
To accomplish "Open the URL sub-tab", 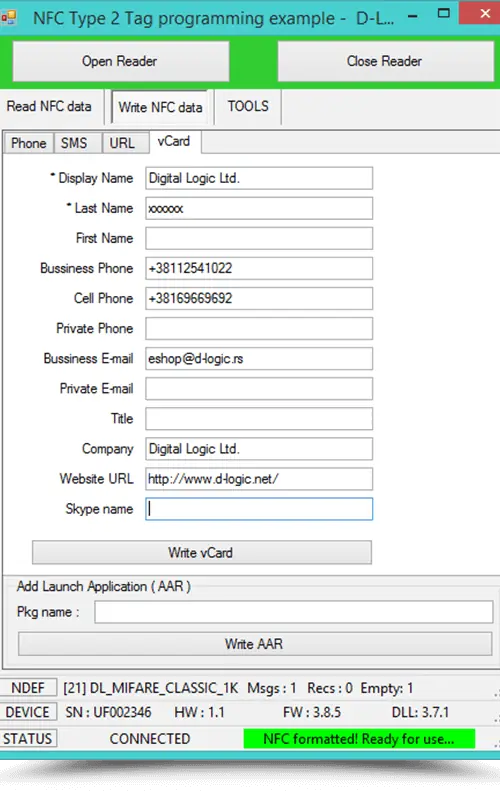I will [122, 143].
